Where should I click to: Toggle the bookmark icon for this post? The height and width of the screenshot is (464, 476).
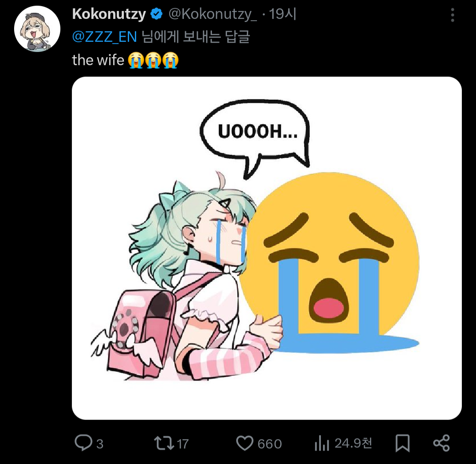402,443
